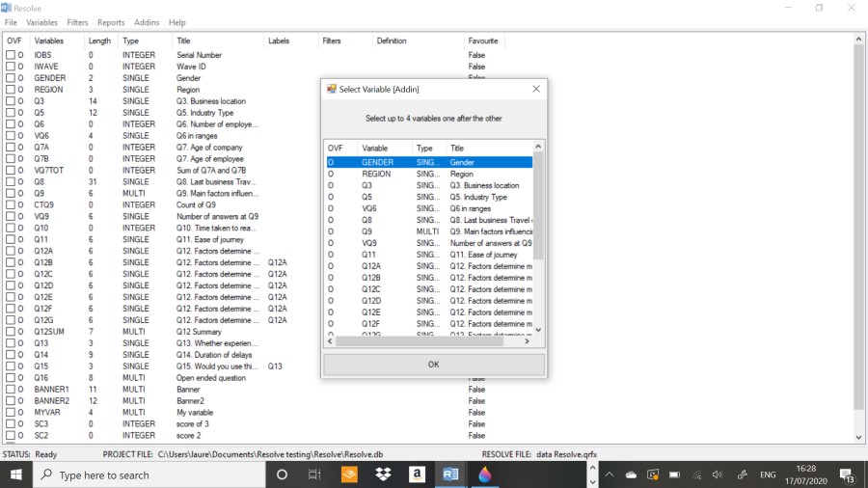Click the battery status tray icon

click(674, 474)
